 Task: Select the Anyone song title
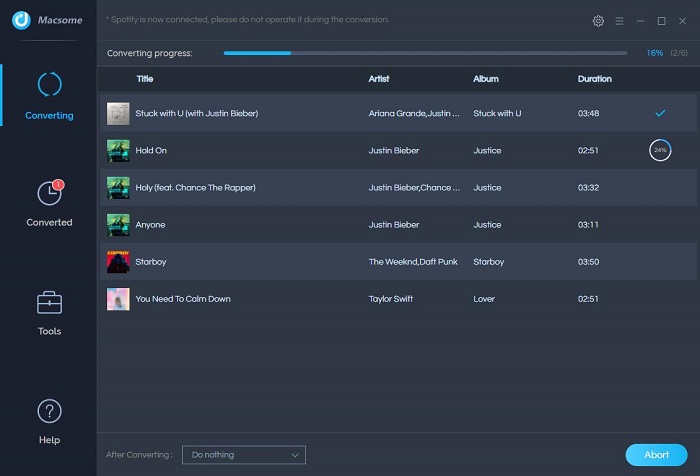click(x=150, y=225)
